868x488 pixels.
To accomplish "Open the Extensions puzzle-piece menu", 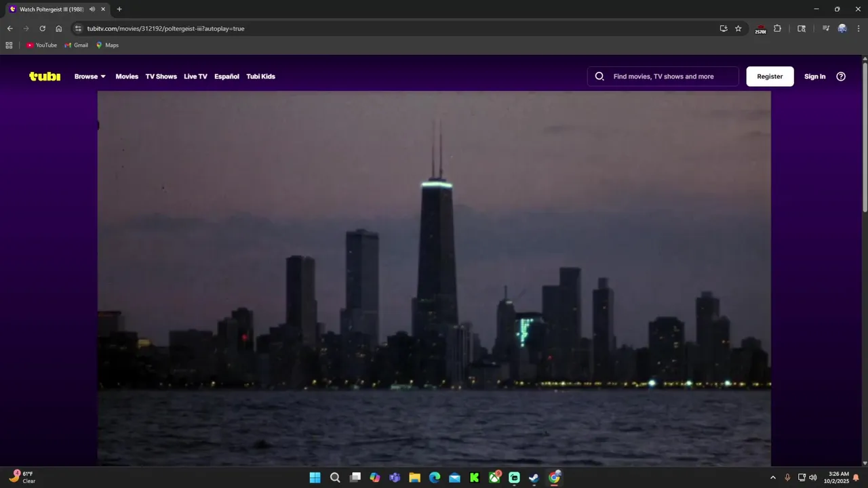I will 778,28.
